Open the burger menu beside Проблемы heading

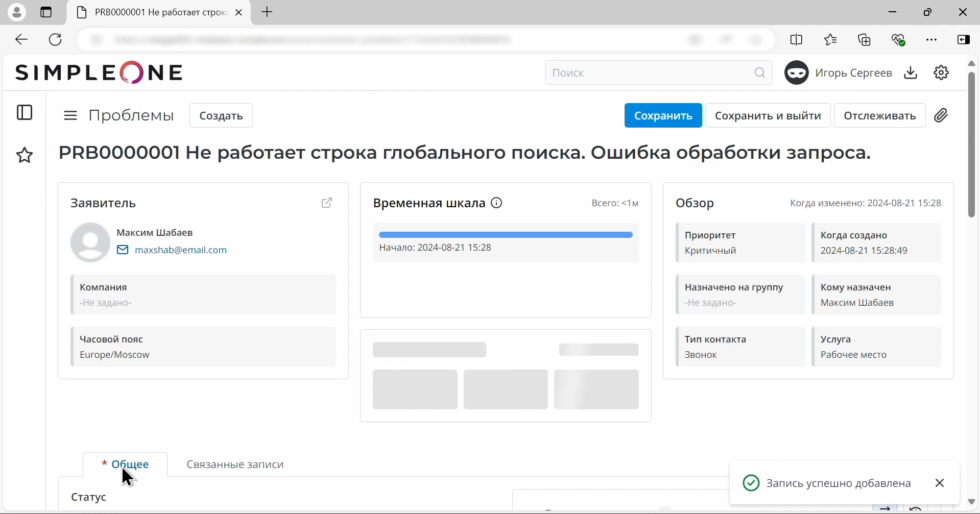click(x=70, y=115)
